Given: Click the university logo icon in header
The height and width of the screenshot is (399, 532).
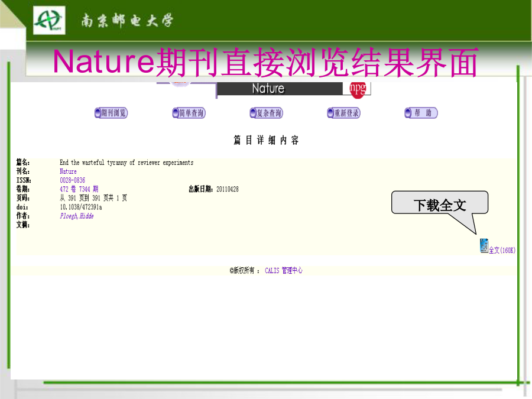Looking at the screenshot, I should point(49,20).
